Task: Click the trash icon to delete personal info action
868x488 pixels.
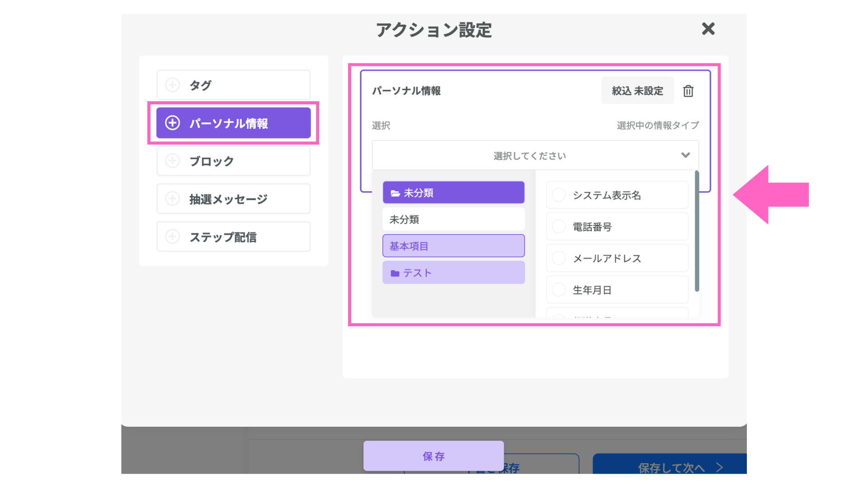Action: coord(688,91)
